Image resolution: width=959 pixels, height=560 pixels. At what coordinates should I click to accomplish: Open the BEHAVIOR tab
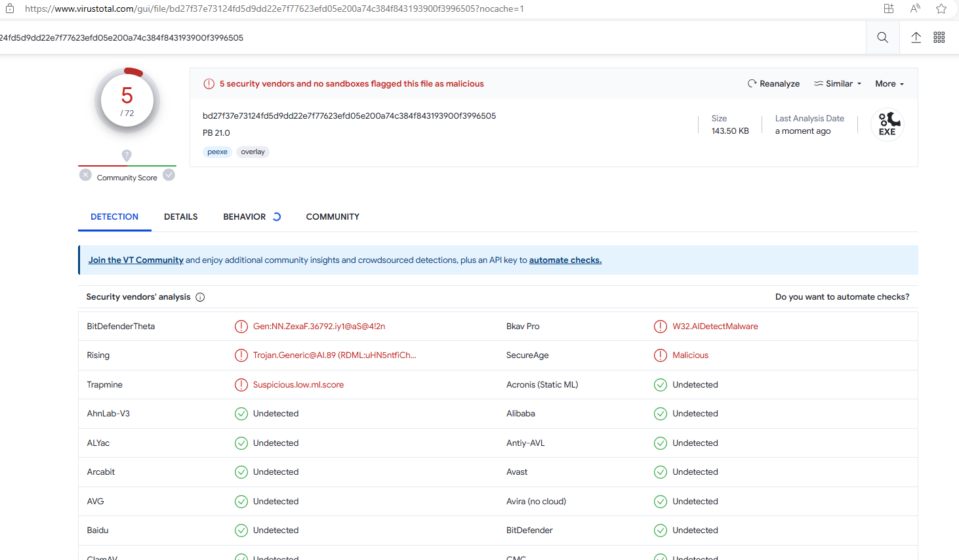(245, 217)
